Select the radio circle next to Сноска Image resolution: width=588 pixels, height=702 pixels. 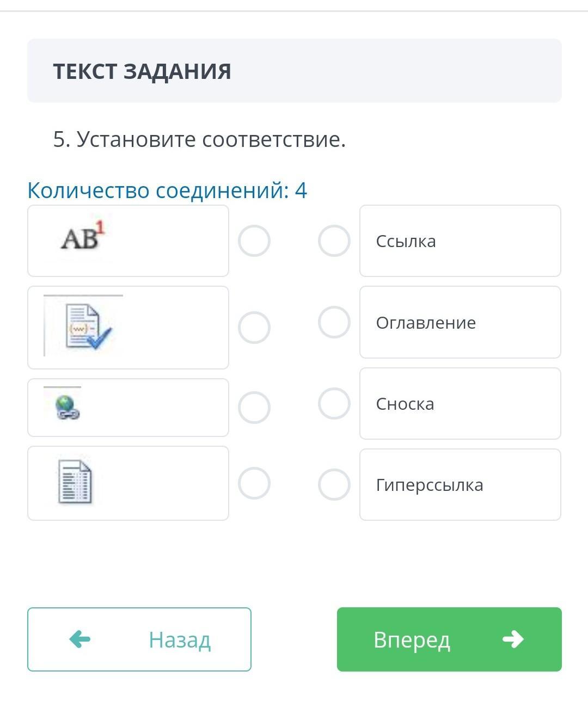[x=334, y=403]
